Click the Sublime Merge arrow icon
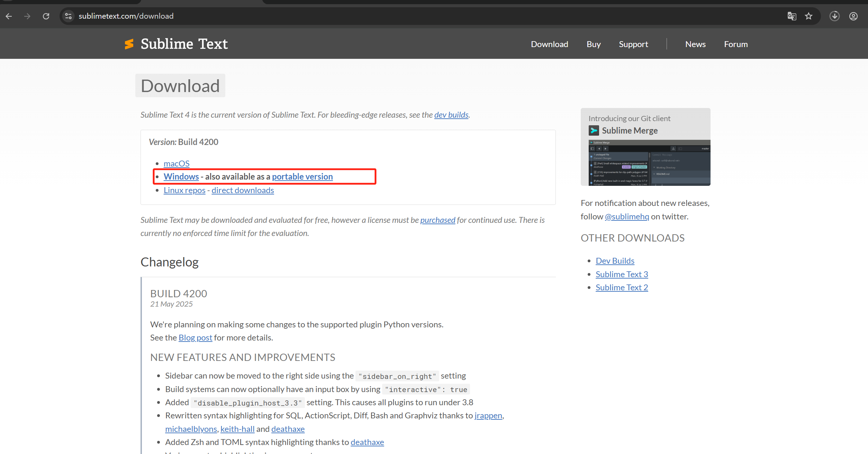The image size is (868, 454). tap(594, 130)
